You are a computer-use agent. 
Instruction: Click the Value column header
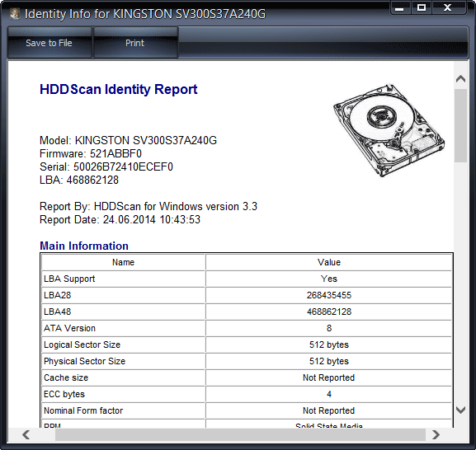[x=329, y=262]
